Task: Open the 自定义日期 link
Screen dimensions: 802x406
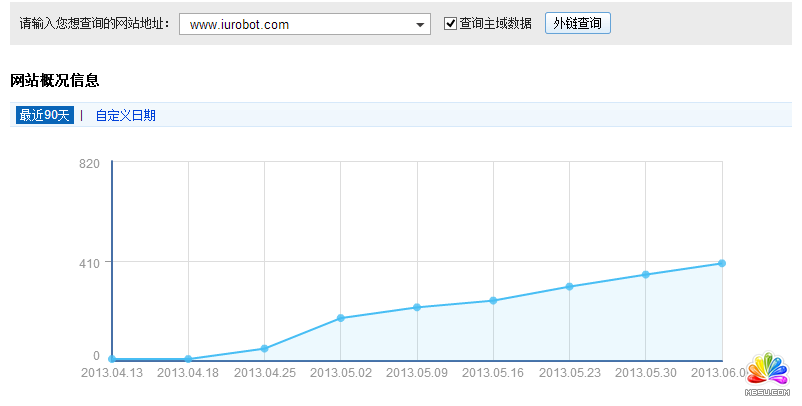Action: tap(125, 115)
